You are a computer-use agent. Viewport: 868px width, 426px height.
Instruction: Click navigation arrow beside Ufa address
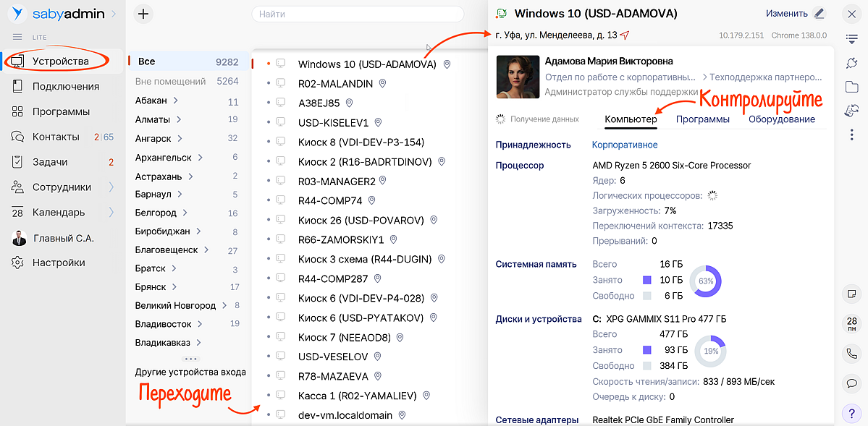point(625,35)
